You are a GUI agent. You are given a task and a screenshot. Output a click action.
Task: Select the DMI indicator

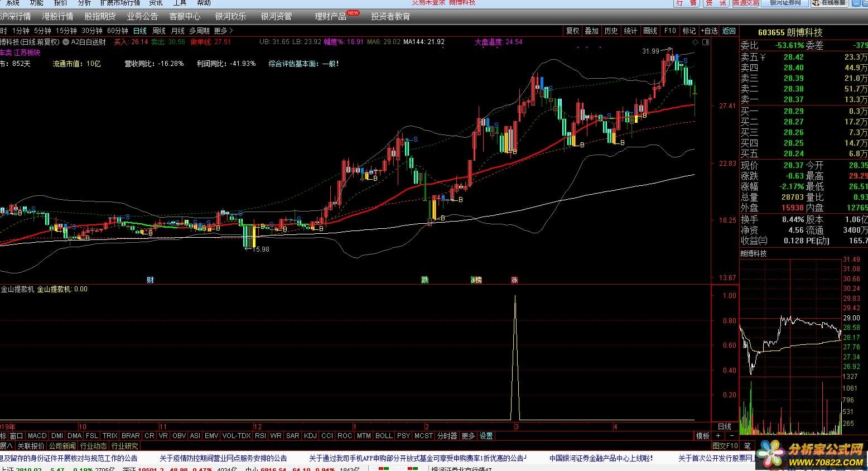pos(57,436)
